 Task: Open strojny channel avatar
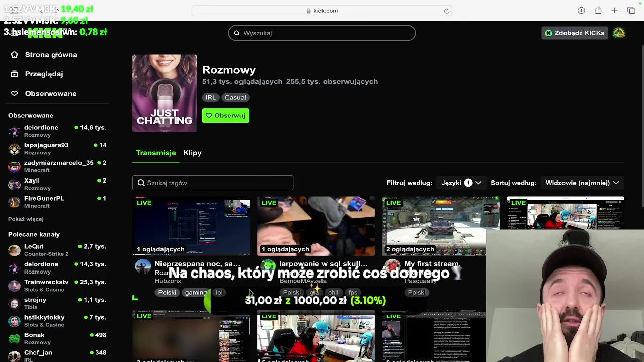(15, 303)
